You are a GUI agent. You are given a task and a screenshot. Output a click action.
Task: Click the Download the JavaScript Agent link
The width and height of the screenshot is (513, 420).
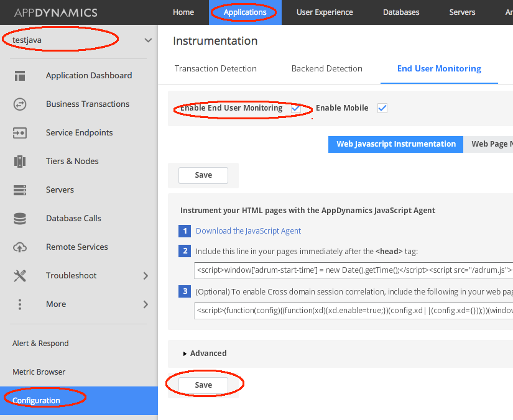(x=248, y=231)
